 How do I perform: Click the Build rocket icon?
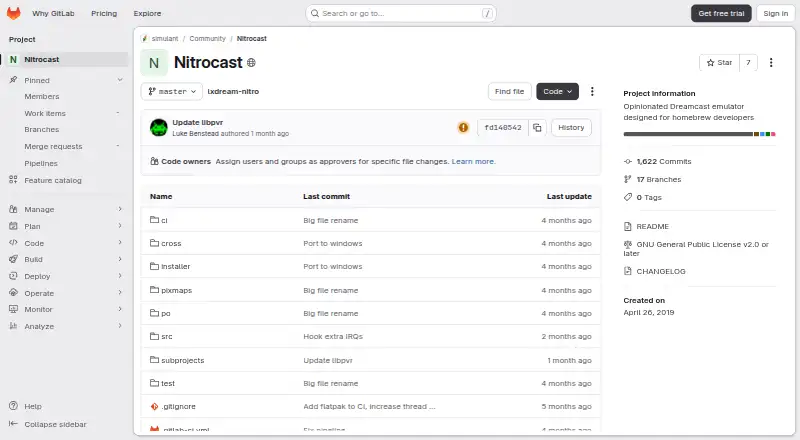[x=13, y=259]
